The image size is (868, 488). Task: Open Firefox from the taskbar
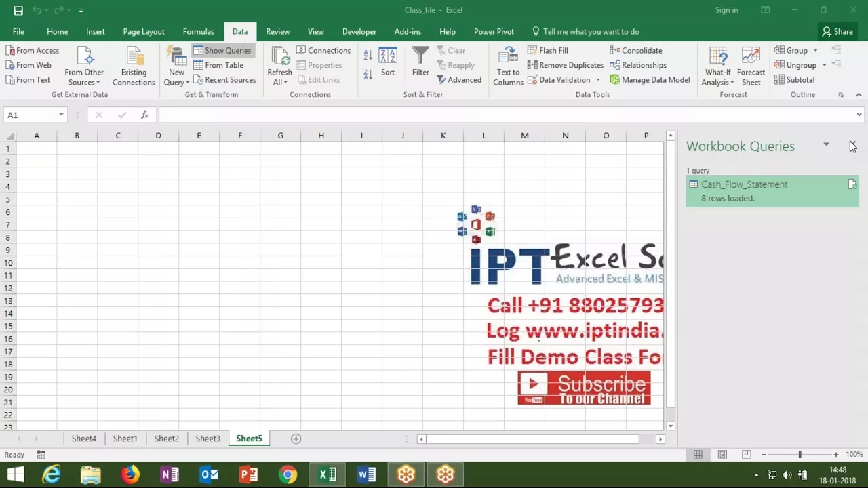(x=130, y=474)
